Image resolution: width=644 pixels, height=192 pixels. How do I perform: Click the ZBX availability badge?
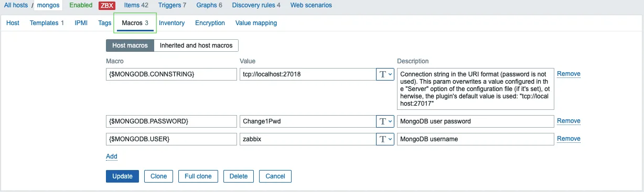pyautogui.click(x=107, y=6)
